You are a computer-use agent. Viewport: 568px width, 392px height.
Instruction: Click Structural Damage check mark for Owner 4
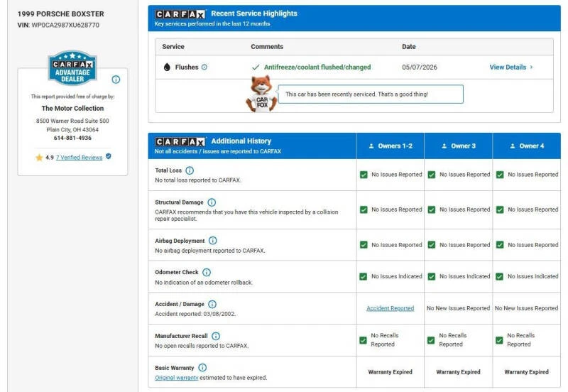pos(500,209)
